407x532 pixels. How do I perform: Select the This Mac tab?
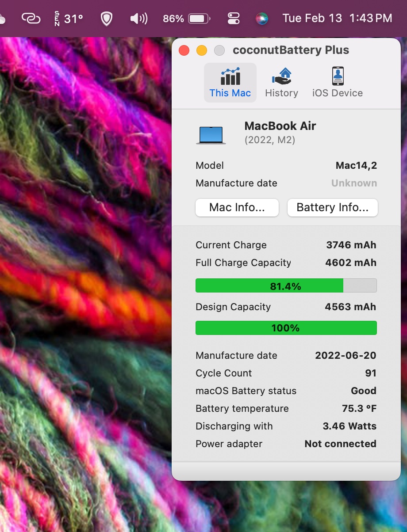point(230,83)
